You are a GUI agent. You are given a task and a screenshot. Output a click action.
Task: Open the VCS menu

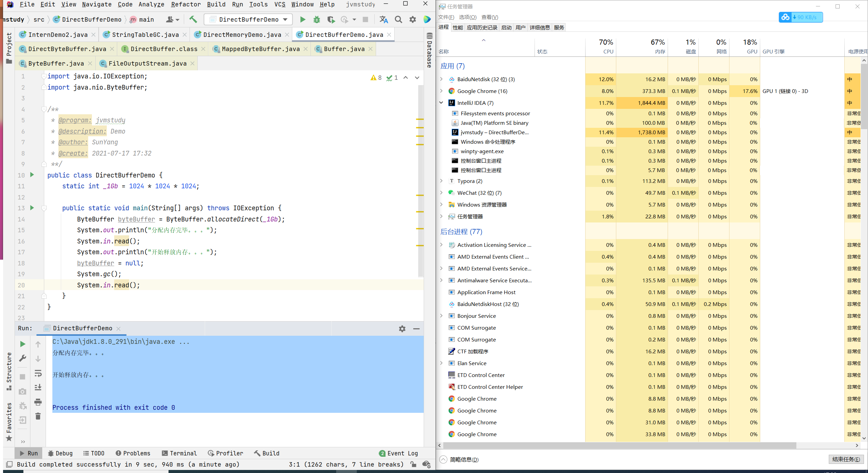(280, 4)
